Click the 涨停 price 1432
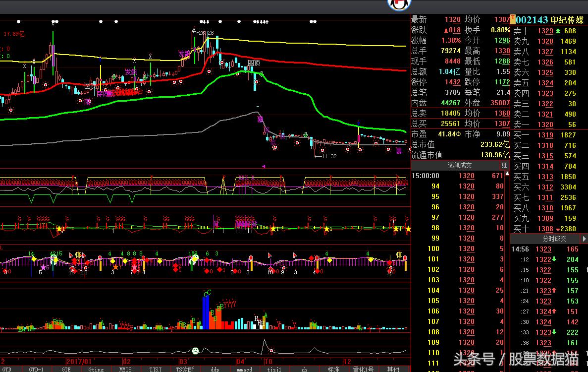 pyautogui.click(x=453, y=82)
